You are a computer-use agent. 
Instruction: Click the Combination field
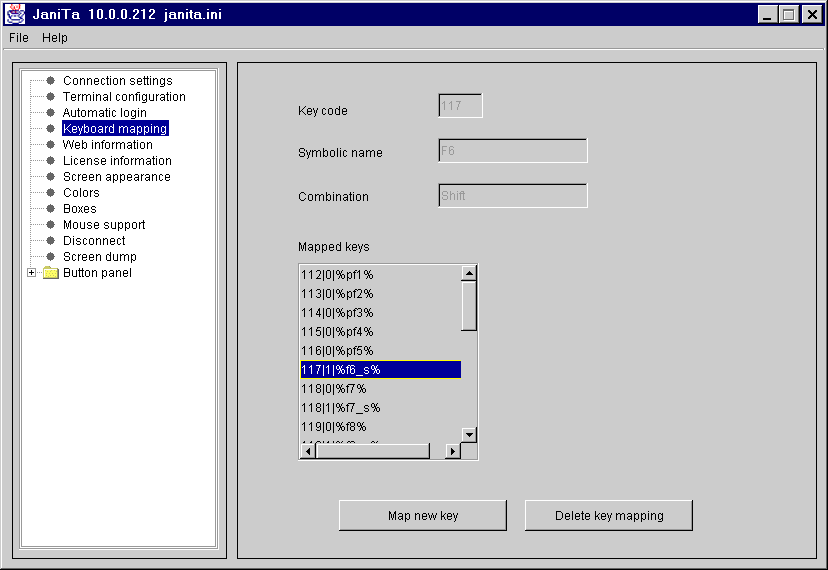[512, 195]
